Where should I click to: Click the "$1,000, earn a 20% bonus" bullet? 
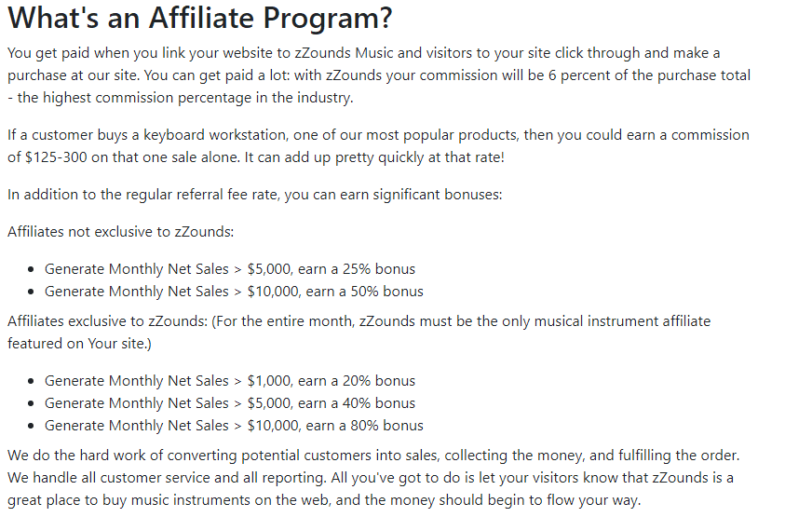coord(230,381)
